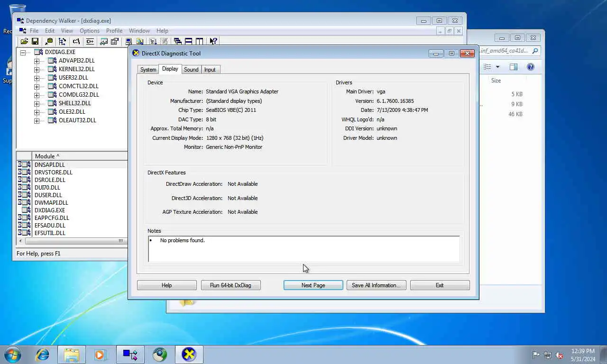The image size is (607, 364).
Task: Open the Profile menu
Action: click(114, 31)
